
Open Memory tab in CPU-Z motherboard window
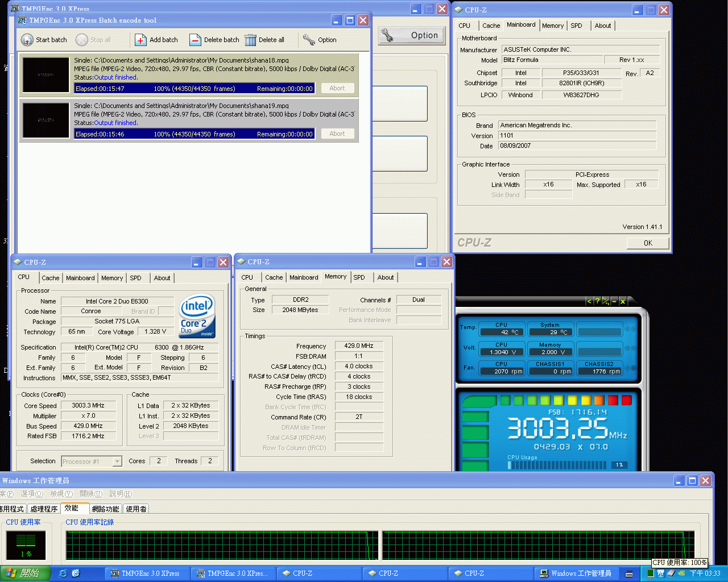pyautogui.click(x=552, y=26)
